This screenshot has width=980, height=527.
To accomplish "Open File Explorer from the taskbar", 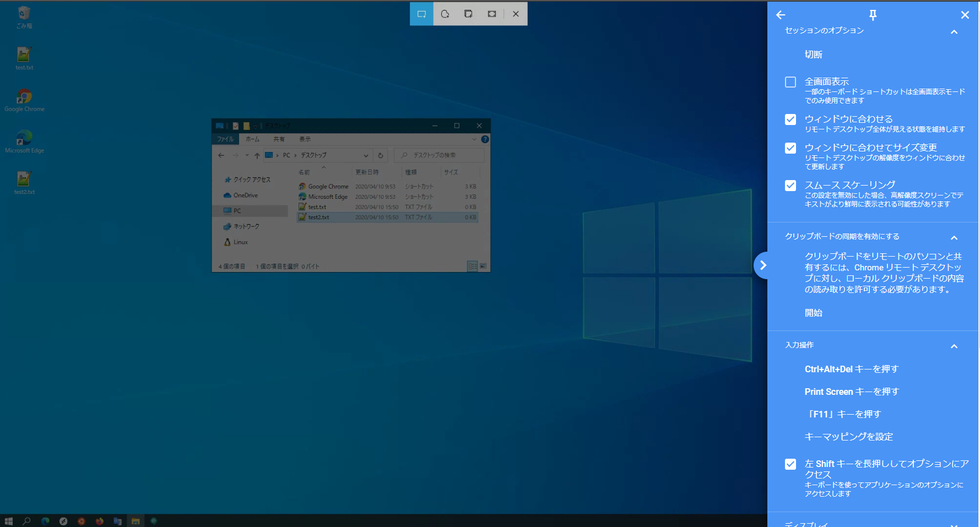I will pos(136,521).
